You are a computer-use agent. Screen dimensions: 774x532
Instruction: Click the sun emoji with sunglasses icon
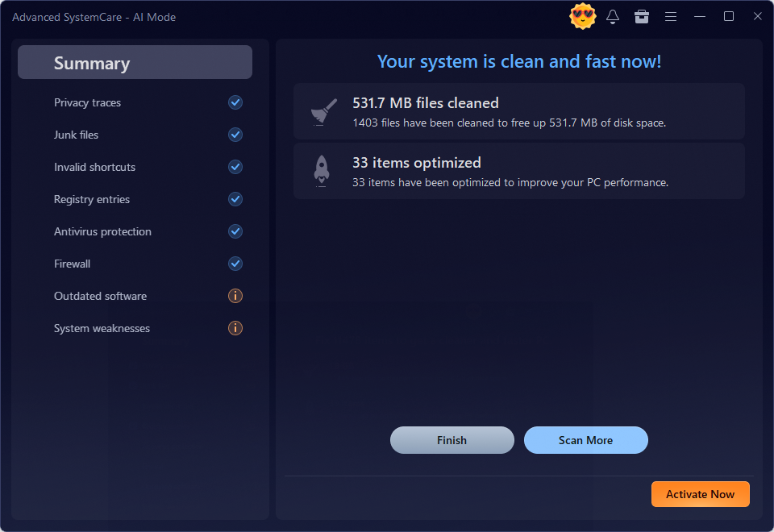(582, 16)
